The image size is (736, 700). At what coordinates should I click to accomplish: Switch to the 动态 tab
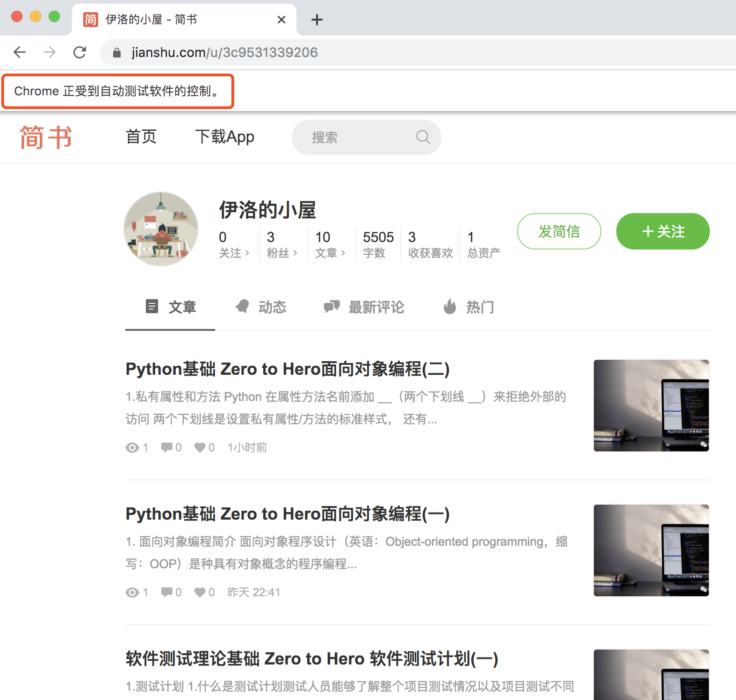click(260, 307)
